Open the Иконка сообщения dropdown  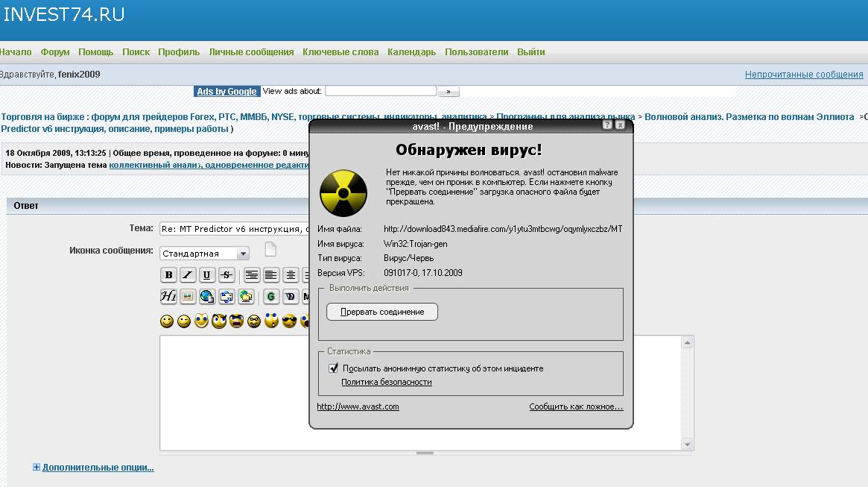(x=243, y=253)
